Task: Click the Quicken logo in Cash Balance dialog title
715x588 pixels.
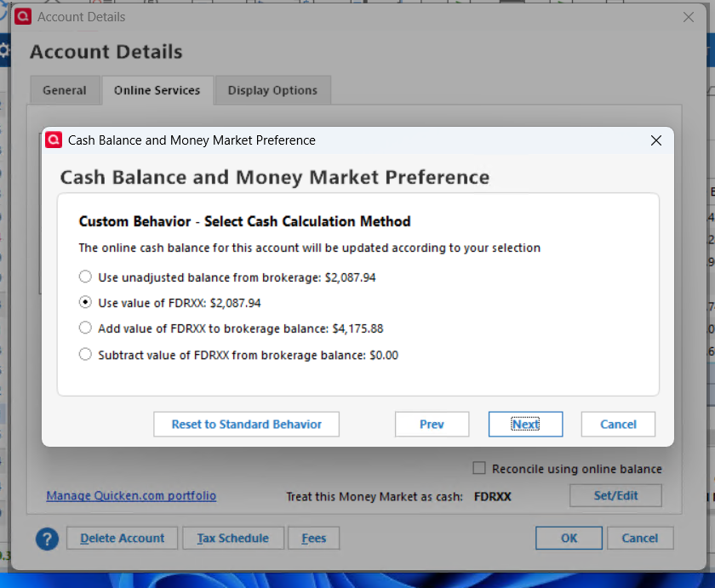Action: pyautogui.click(x=54, y=140)
